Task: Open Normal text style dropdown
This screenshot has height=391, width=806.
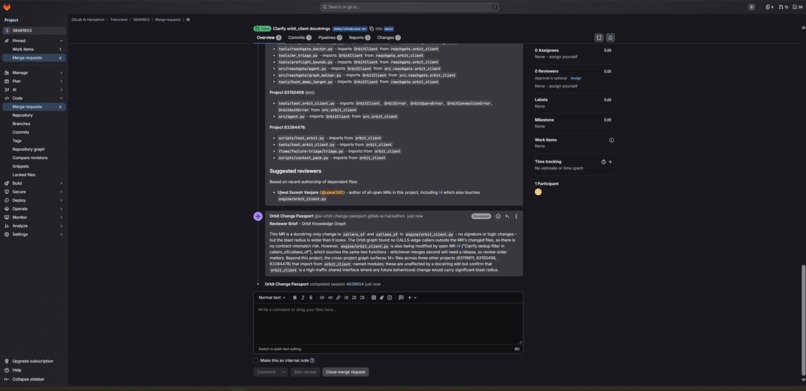Action: (272, 297)
